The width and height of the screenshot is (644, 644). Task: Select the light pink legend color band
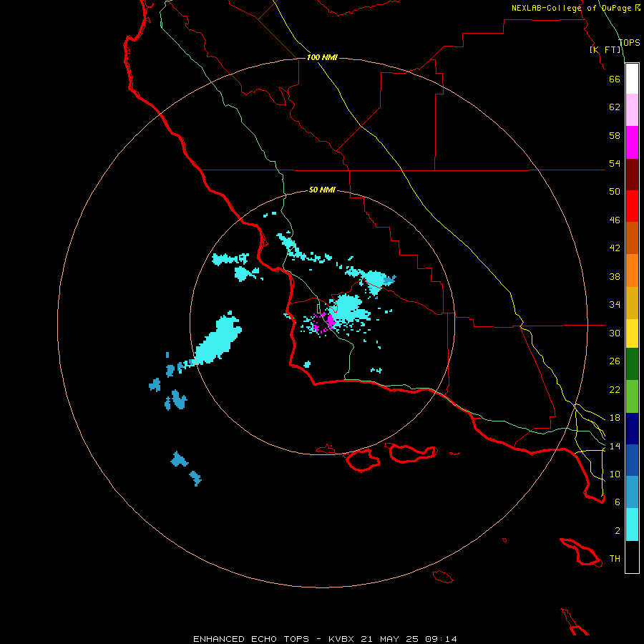(x=632, y=110)
